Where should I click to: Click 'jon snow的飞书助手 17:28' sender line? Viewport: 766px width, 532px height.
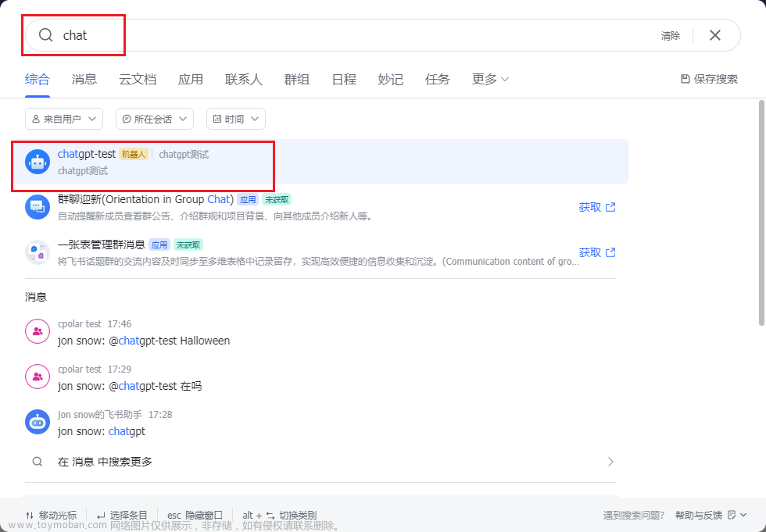[115, 414]
